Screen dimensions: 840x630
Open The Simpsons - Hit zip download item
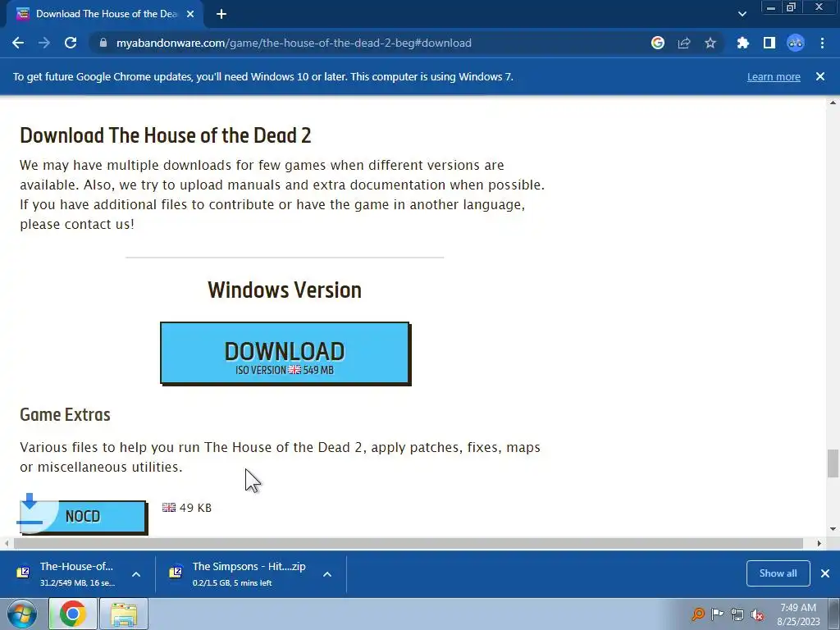tap(242, 573)
